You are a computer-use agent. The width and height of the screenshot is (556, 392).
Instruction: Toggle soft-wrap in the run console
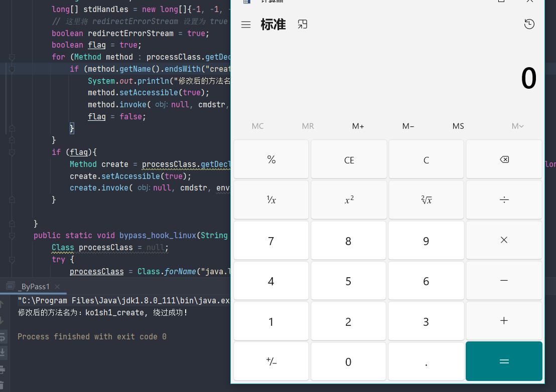[3, 336]
